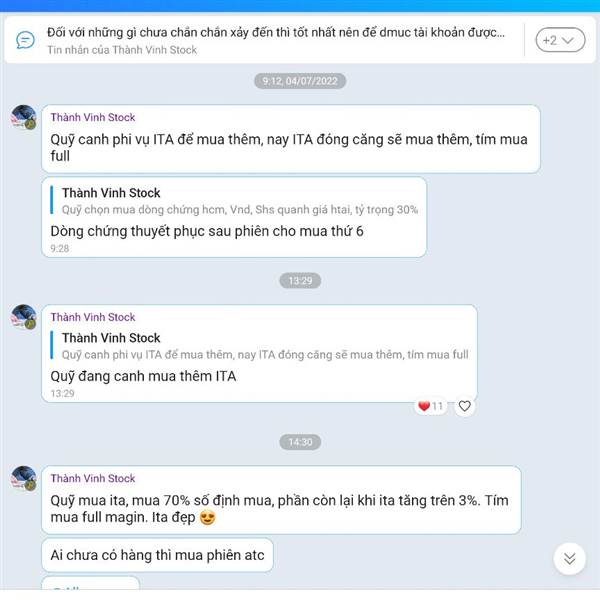Click the 9:12, 04/07/2022 date separator
The image size is (600, 600).
click(300, 81)
